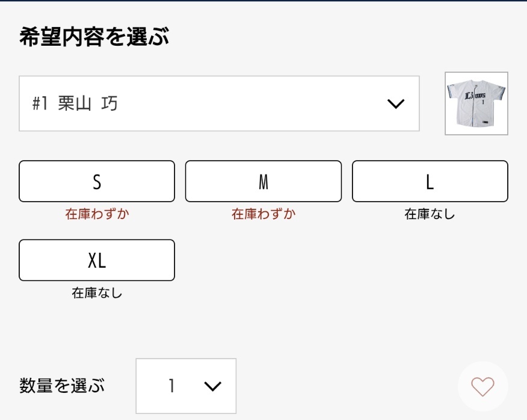Click the 在庫わずか label under size M
527x420 pixels.
click(x=263, y=214)
